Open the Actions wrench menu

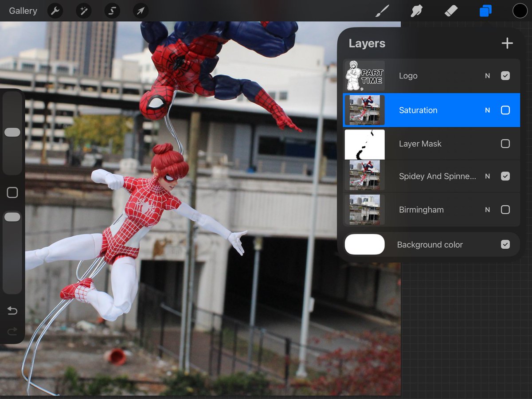[x=55, y=11]
